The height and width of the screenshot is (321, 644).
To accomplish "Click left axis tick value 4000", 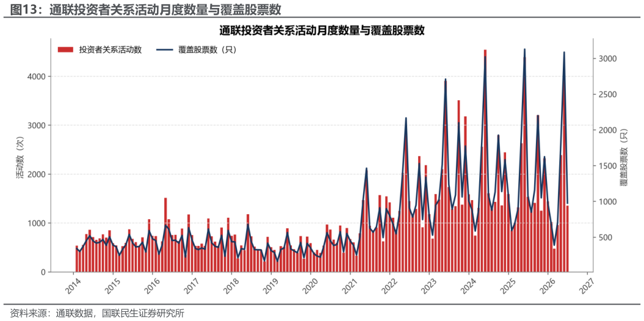I will pyautogui.click(x=37, y=76).
